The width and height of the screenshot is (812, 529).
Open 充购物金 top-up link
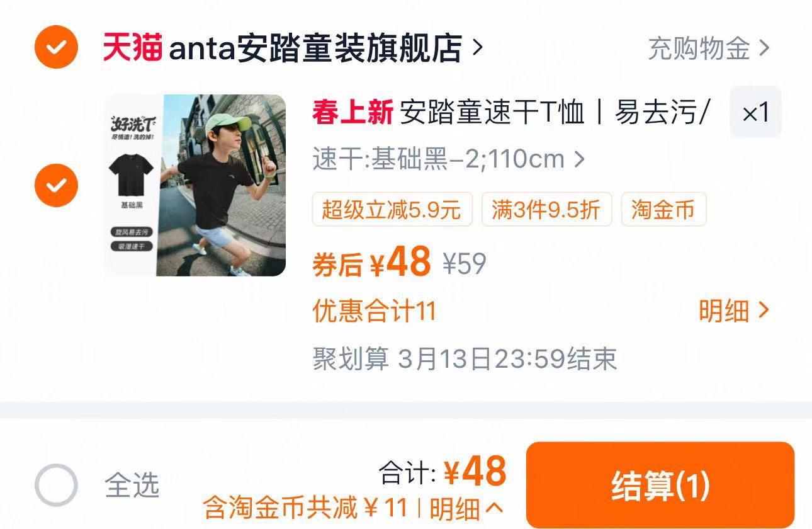[x=699, y=48]
